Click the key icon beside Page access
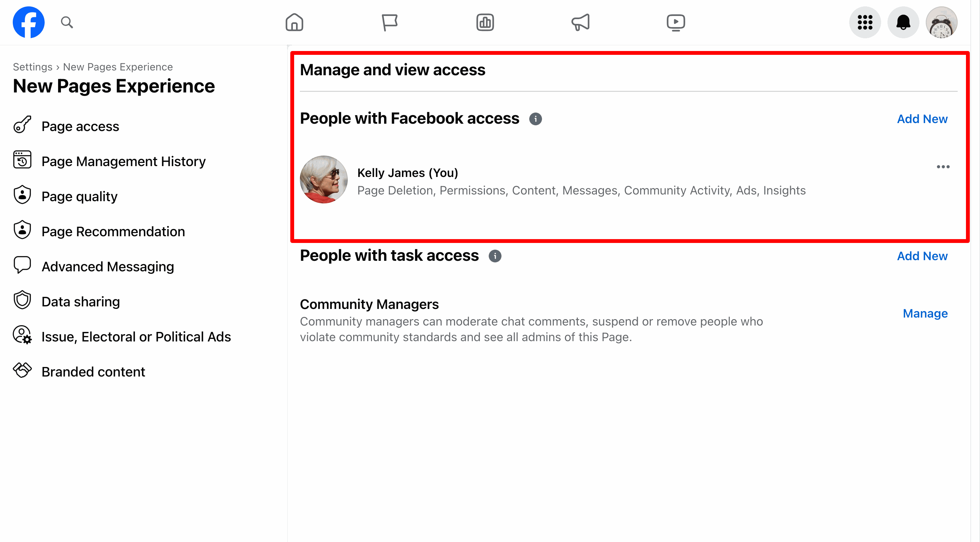Viewport: 980px width, 542px height. tap(22, 125)
